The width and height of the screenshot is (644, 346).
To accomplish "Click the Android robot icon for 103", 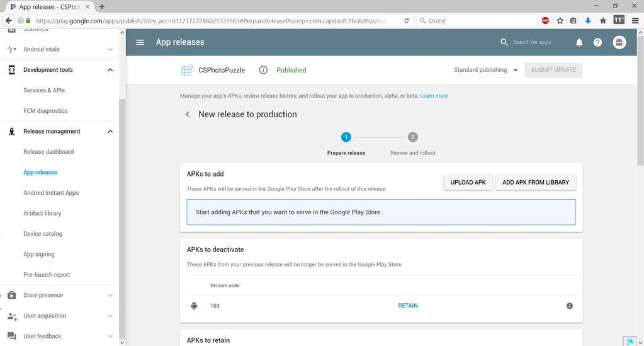I will [194, 306].
